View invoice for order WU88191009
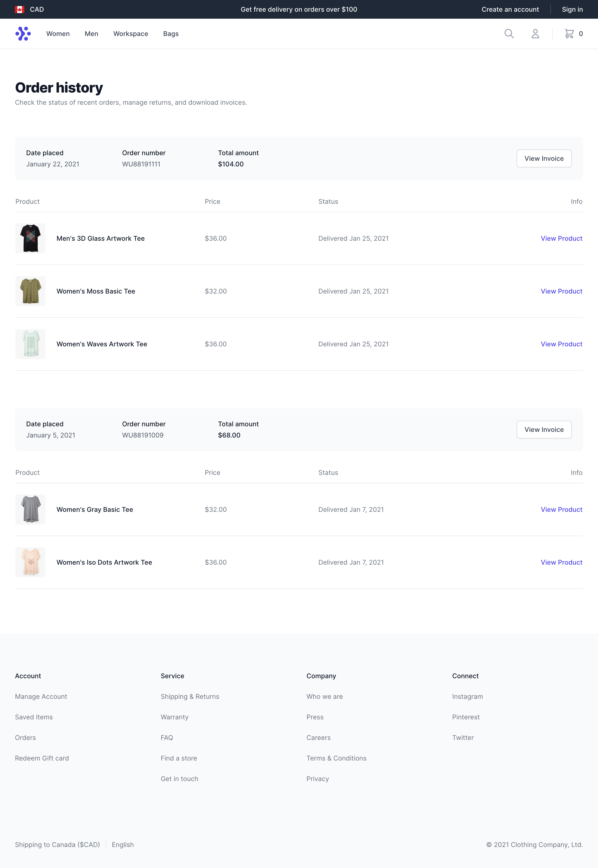 click(544, 430)
